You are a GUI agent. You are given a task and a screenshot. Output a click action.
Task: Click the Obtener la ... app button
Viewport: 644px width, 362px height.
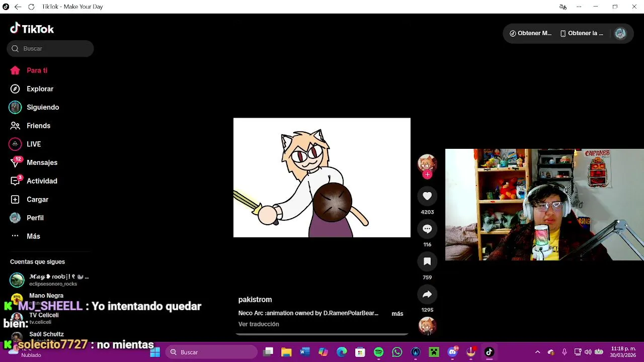pos(582,33)
